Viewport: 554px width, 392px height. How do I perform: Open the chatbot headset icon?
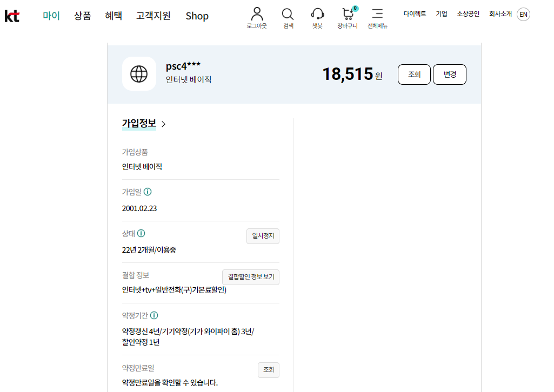pyautogui.click(x=317, y=15)
